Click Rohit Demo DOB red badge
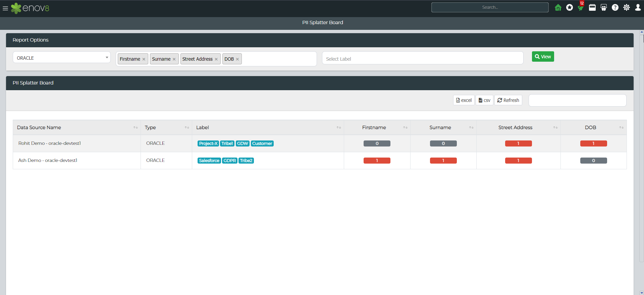 click(x=594, y=143)
